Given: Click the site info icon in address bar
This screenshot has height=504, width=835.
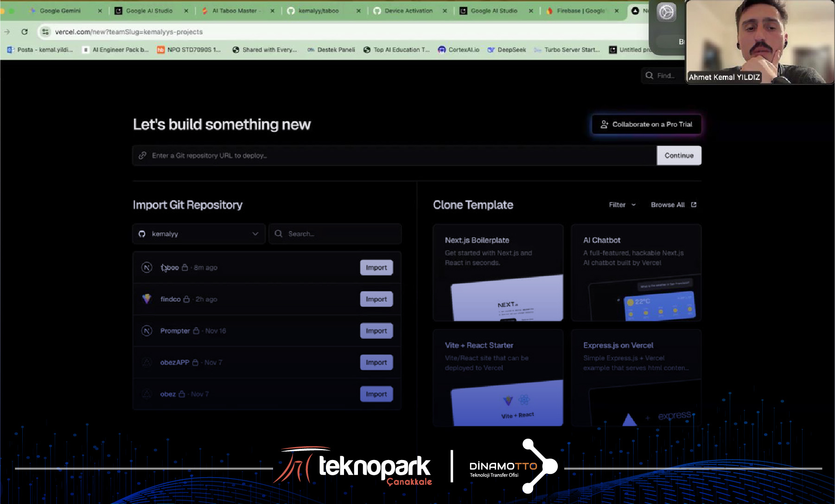Looking at the screenshot, I should click(45, 32).
